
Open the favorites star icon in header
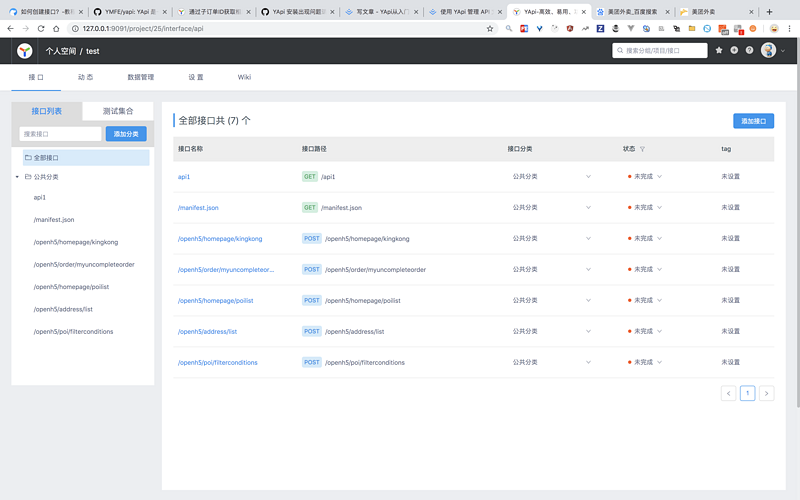pos(719,50)
